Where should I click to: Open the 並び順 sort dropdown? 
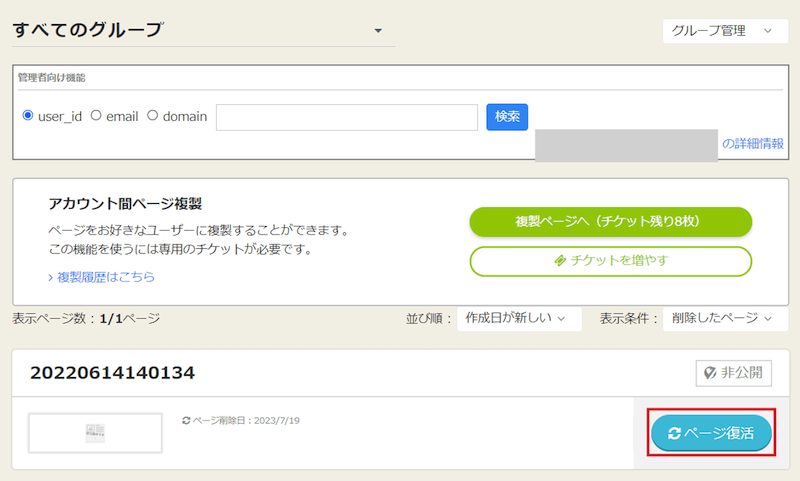[516, 318]
